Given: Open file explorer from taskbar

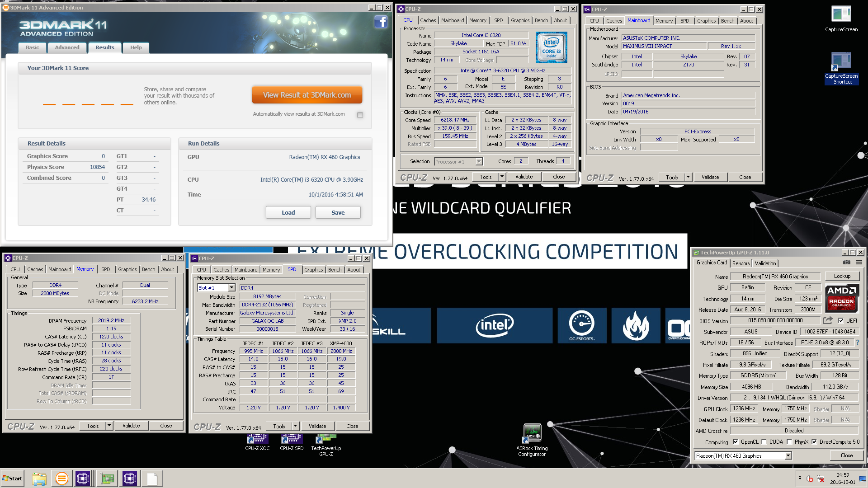Looking at the screenshot, I should click(x=39, y=479).
